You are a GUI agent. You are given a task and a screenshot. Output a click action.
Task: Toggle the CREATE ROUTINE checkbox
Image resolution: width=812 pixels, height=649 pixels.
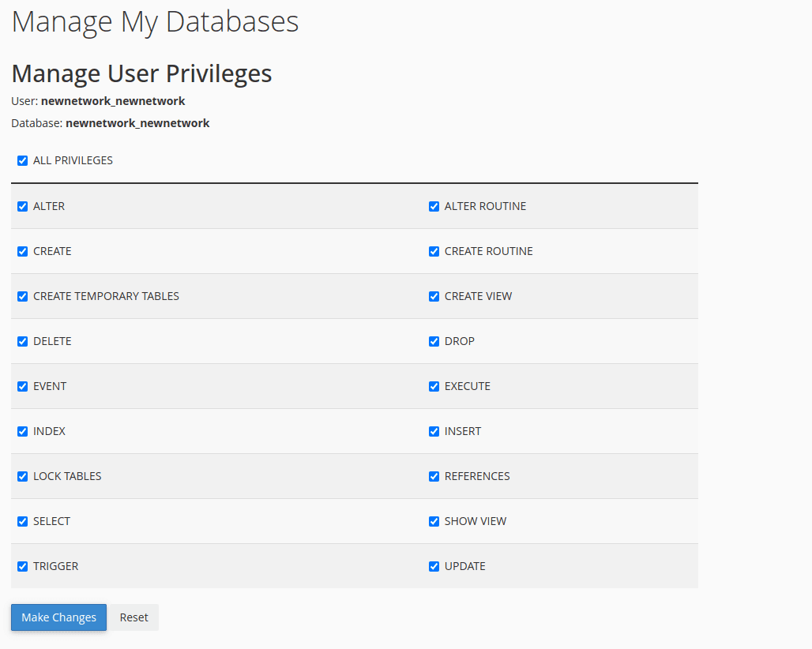coord(434,251)
